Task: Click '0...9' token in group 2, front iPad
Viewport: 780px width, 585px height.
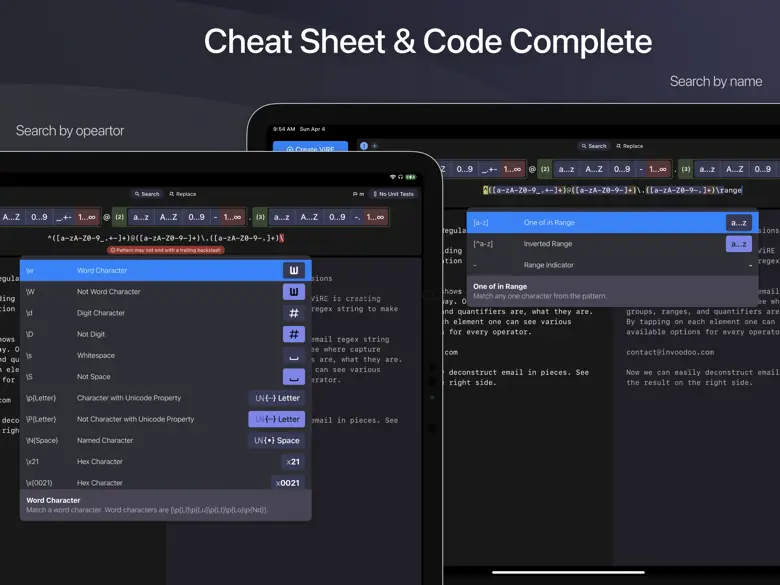Action: point(196,217)
